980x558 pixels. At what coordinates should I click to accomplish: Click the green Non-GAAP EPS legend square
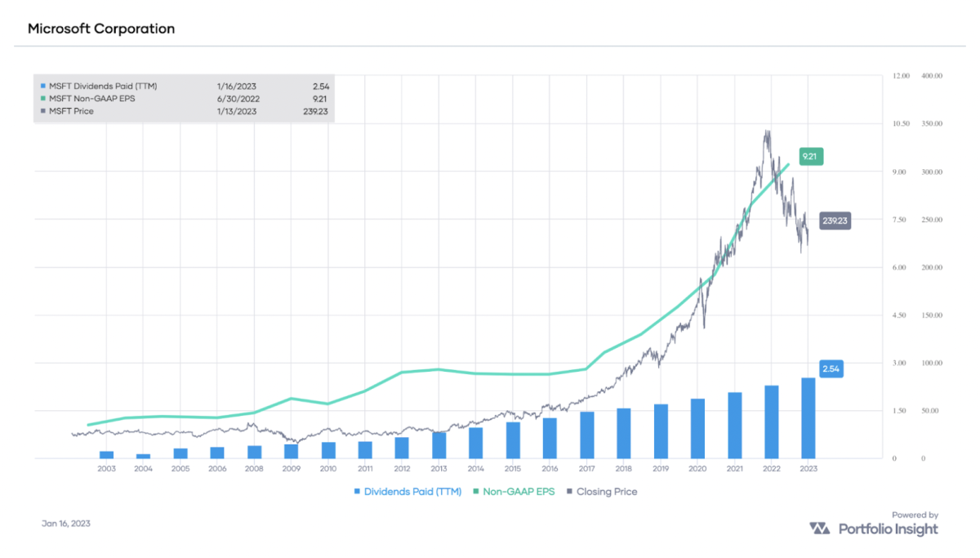pyautogui.click(x=477, y=492)
